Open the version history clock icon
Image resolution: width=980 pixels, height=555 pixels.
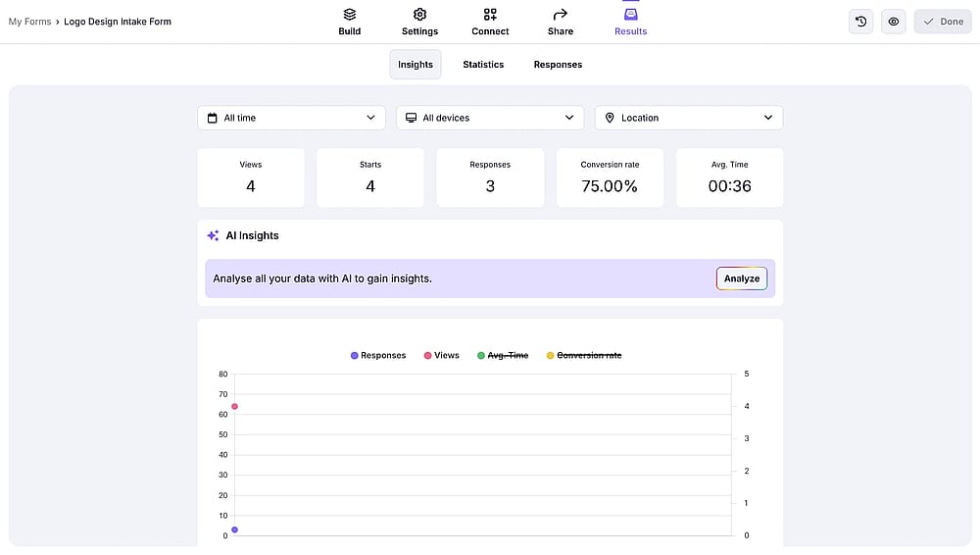(860, 22)
